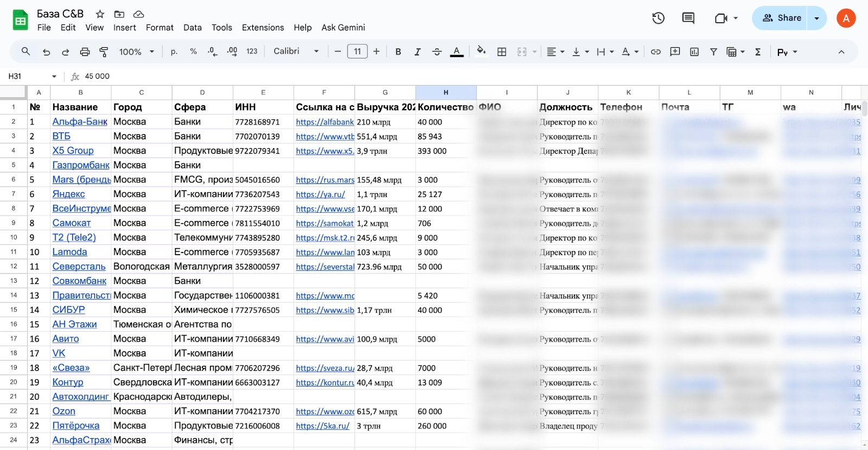The image size is (868, 450).
Task: Open the zoom 100% dropdown
Action: [137, 52]
